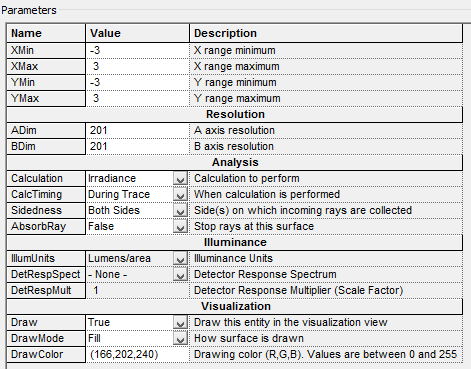Select the XMin value field
Viewport: 471px width, 369px height.
[x=137, y=50]
